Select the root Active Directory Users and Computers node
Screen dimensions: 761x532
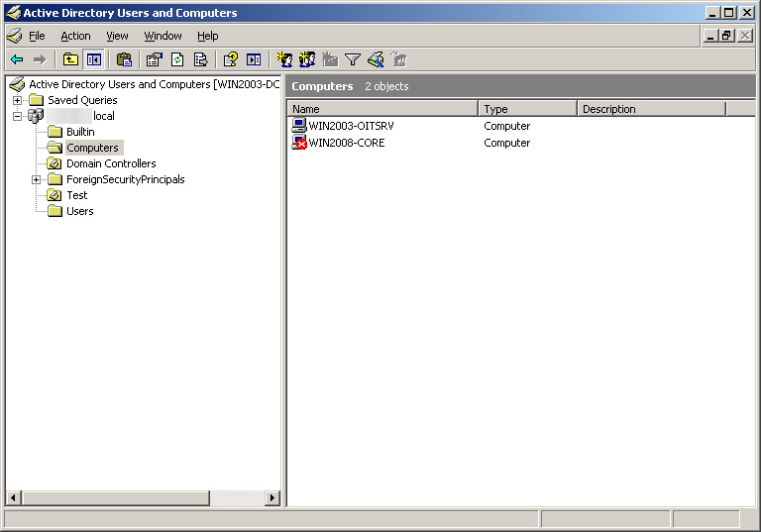pos(155,84)
